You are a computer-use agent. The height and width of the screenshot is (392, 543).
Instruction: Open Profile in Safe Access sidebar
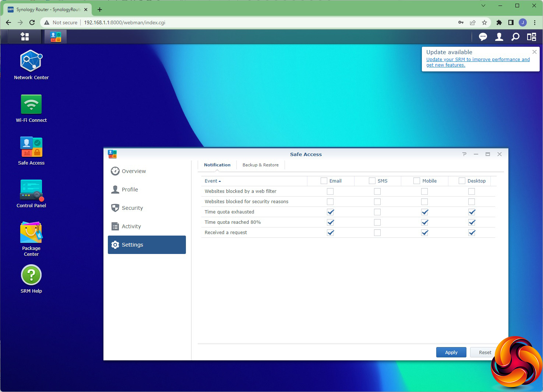pos(147,190)
